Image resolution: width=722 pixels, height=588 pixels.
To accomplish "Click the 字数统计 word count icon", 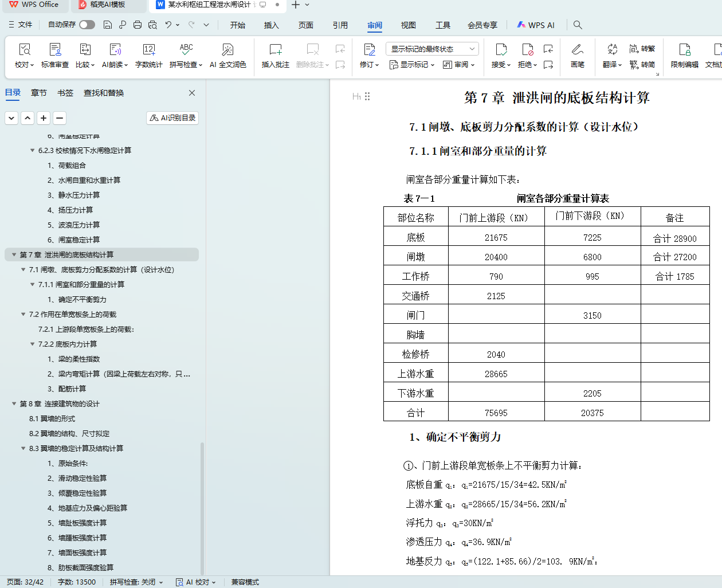I will tap(148, 50).
